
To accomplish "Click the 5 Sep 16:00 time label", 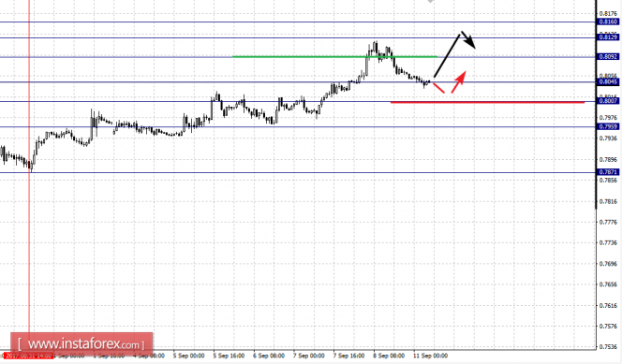I will coord(229,356).
